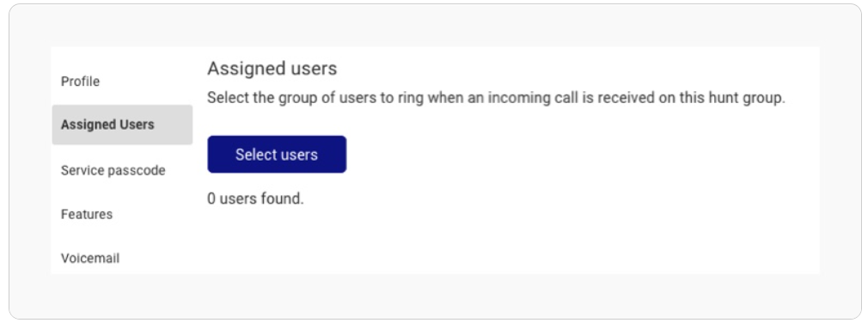868x323 pixels.
Task: Click the 0 users found status text
Action: [256, 198]
